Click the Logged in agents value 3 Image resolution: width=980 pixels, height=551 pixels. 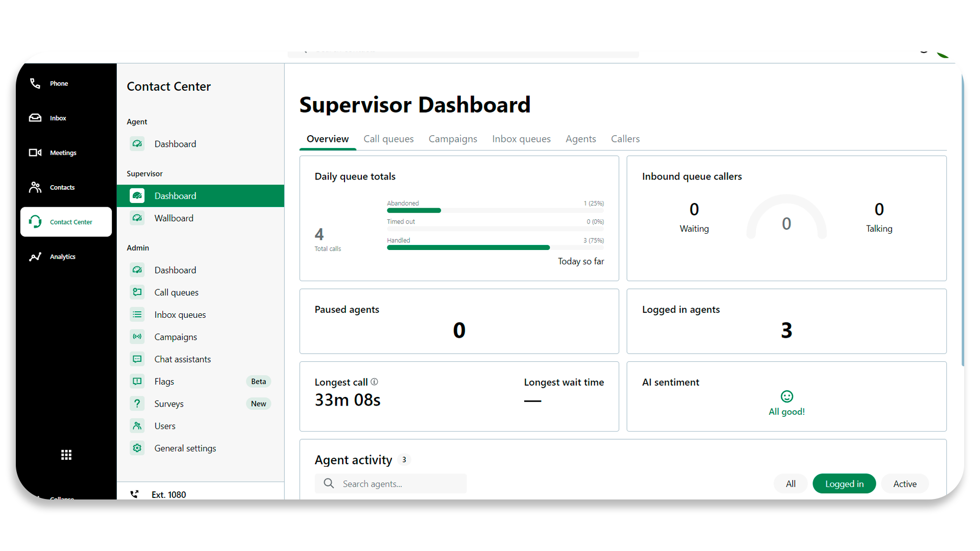pyautogui.click(x=787, y=331)
